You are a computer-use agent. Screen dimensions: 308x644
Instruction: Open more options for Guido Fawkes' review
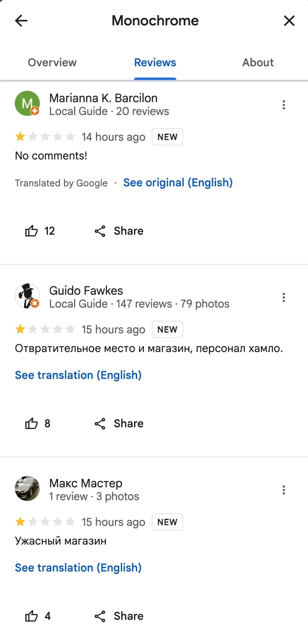point(284,297)
